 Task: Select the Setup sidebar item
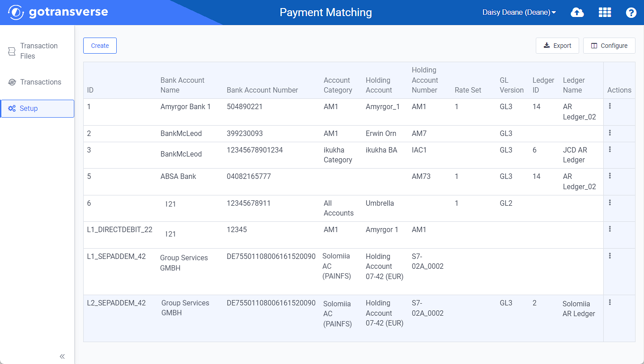click(38, 109)
